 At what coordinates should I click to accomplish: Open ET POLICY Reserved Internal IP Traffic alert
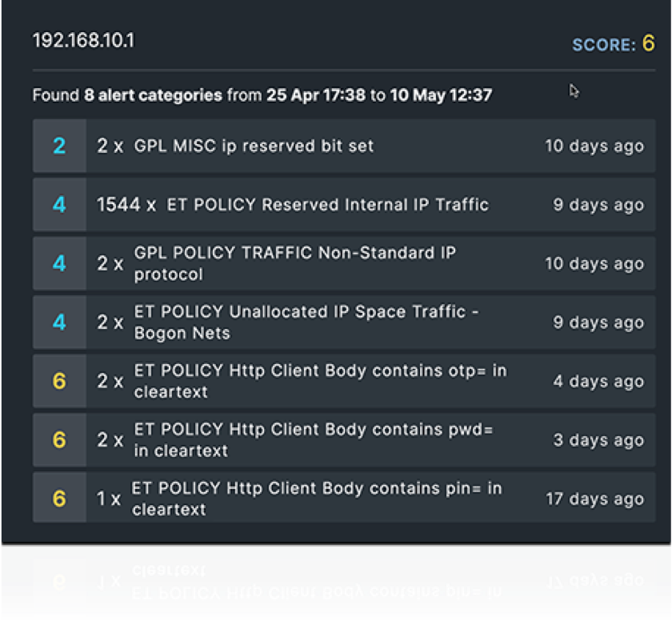point(327,205)
